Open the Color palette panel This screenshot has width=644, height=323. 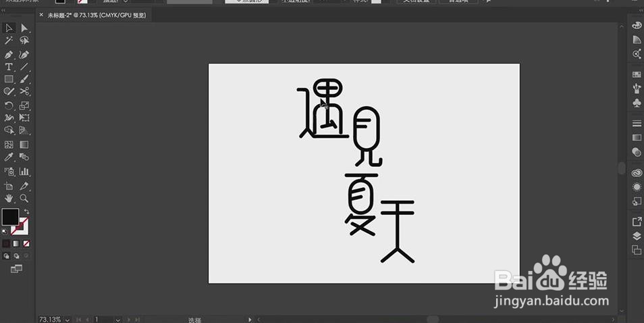click(x=637, y=26)
